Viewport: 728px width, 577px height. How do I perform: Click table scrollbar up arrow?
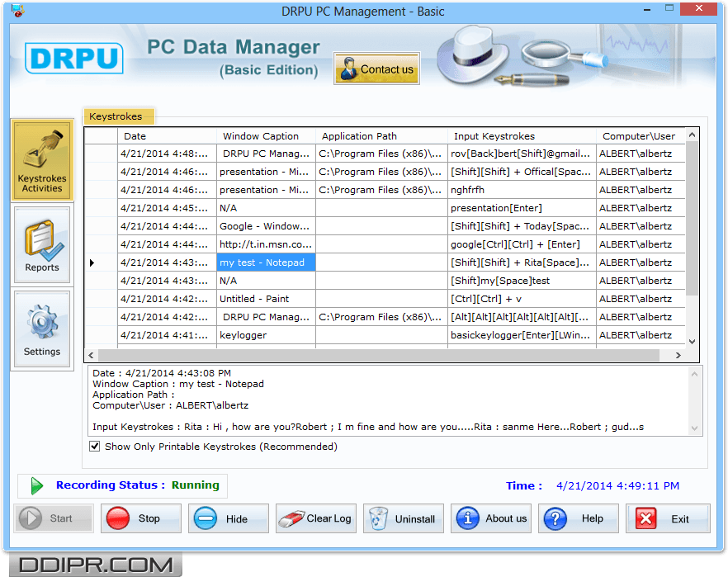point(692,135)
